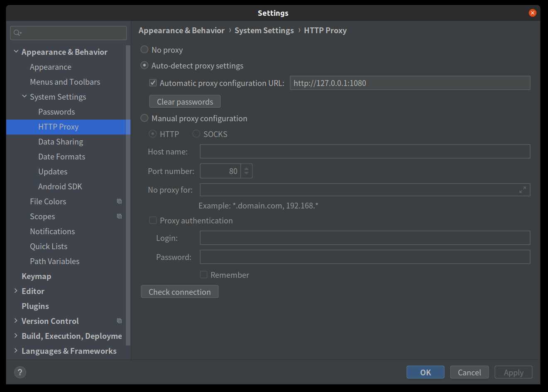Expand the No proxy for field editor
Screen dimensions: 548x392
(523, 190)
